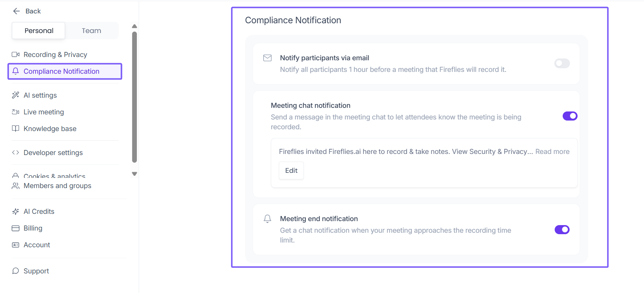This screenshot has width=644, height=293.
Task: Click the Support chat bubble icon
Action: [16, 271]
